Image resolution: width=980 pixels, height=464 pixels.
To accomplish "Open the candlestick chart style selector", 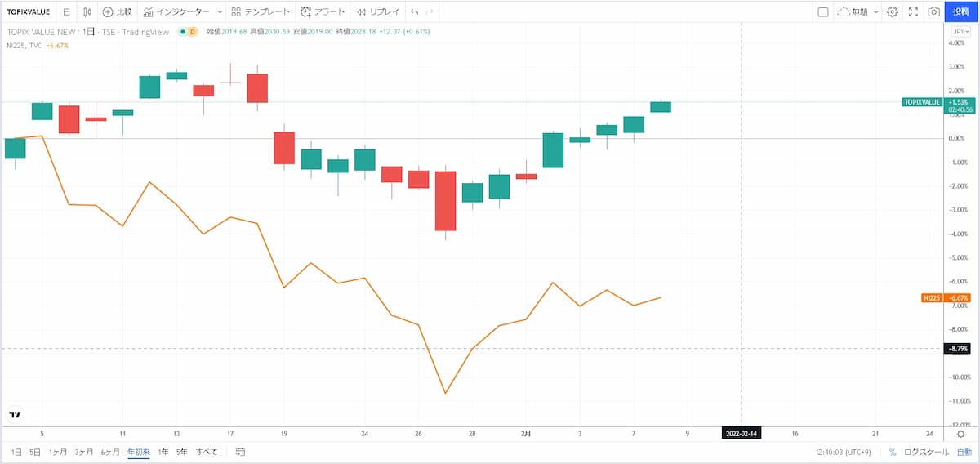I will point(87,12).
